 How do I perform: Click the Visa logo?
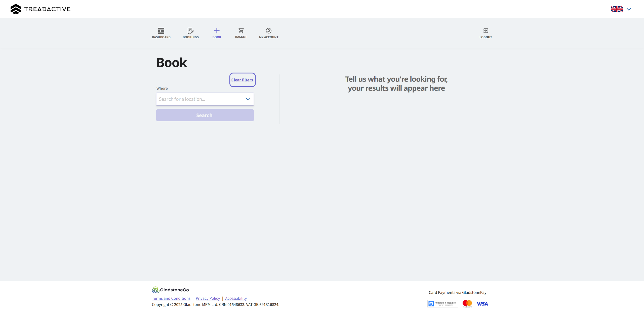click(x=482, y=304)
